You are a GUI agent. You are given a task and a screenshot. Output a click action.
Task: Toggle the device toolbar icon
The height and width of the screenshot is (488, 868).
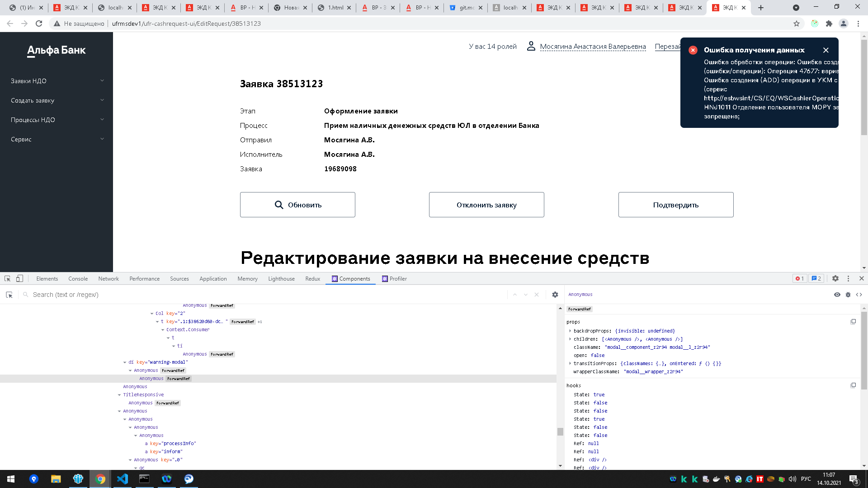click(x=19, y=278)
